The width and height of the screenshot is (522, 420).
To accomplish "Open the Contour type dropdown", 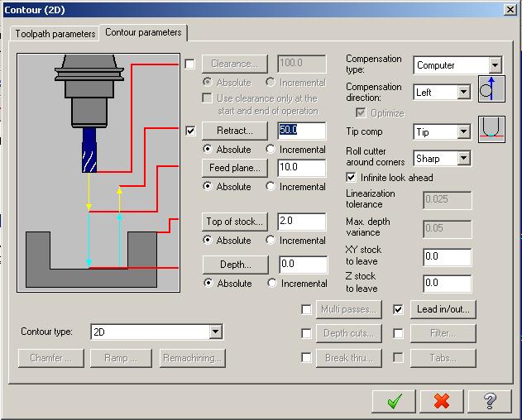I will coord(216,332).
